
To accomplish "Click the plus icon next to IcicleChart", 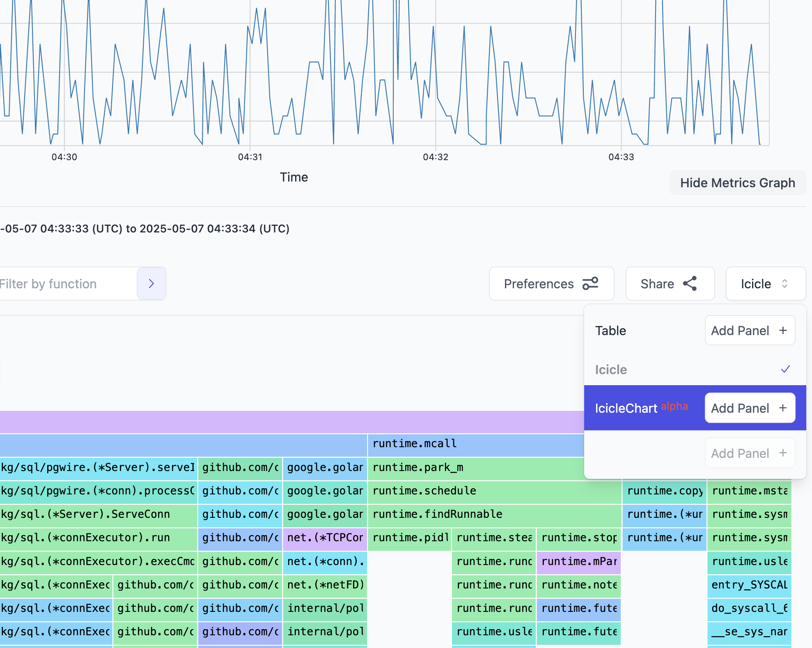I will pyautogui.click(x=783, y=408).
